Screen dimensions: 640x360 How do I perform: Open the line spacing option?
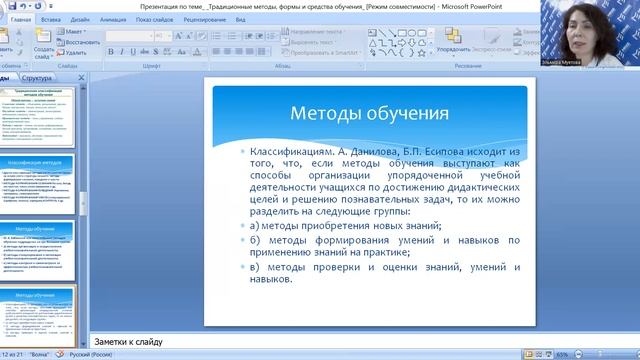tap(271, 36)
